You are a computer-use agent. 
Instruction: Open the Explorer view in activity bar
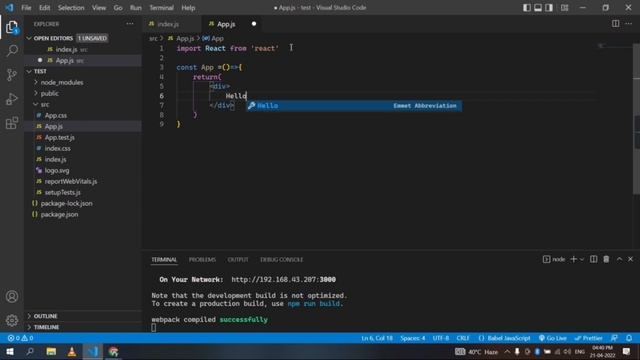[x=12, y=27]
